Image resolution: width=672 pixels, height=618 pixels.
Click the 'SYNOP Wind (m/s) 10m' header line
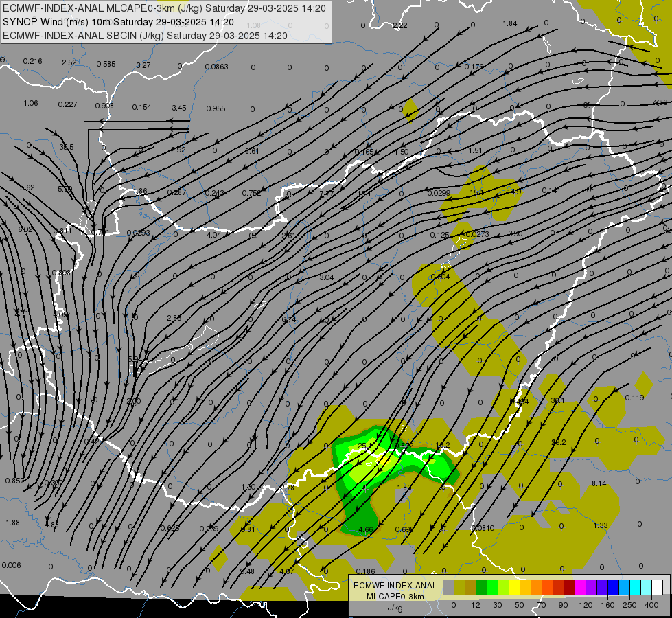(x=118, y=22)
